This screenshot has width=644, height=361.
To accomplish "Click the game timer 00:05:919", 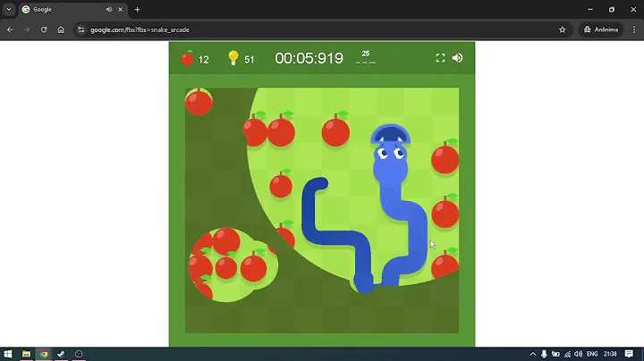I will [x=309, y=58].
